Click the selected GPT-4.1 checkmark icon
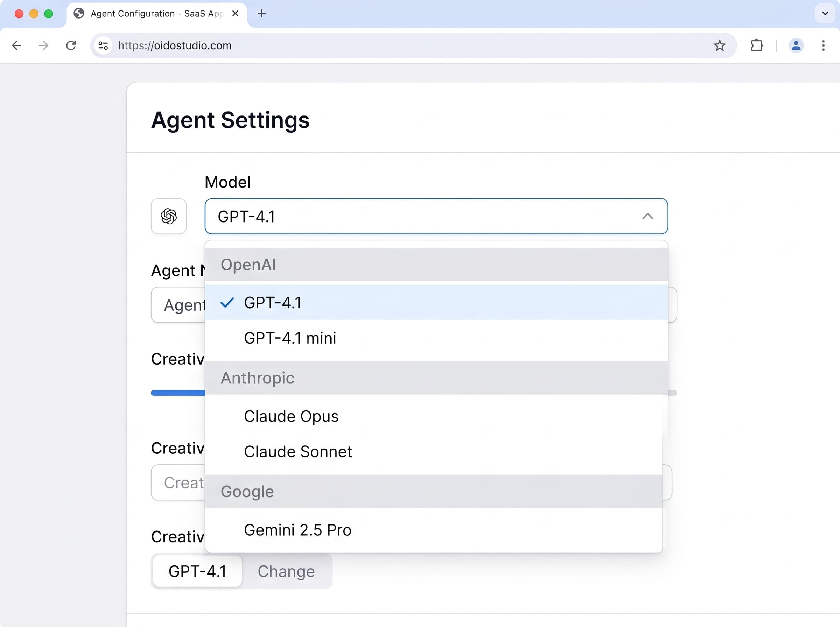 coord(227,303)
